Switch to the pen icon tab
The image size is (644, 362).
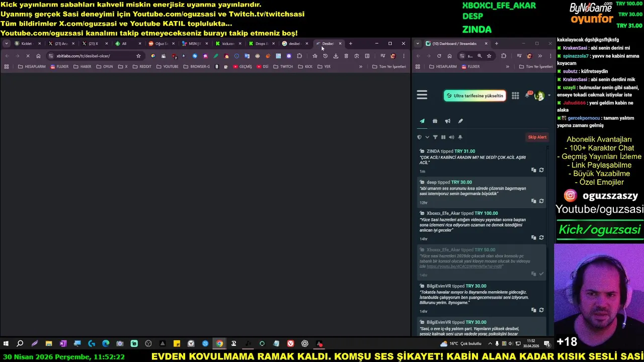(x=460, y=121)
